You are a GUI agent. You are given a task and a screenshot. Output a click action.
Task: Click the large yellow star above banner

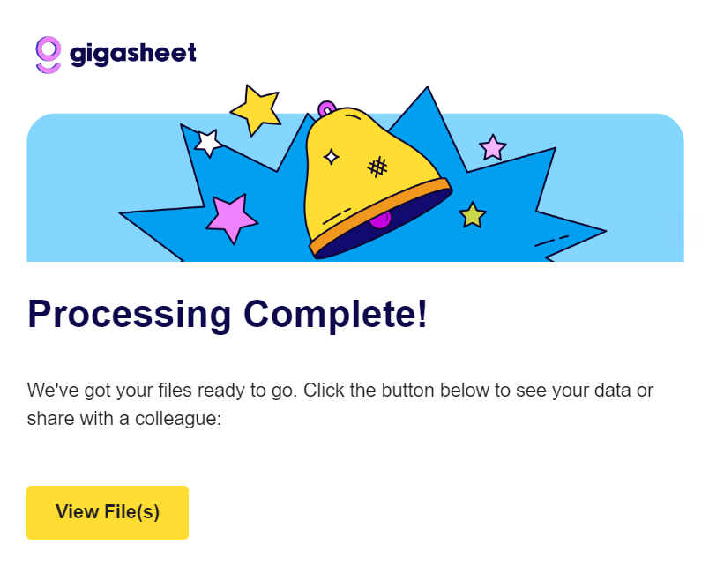pos(256,109)
